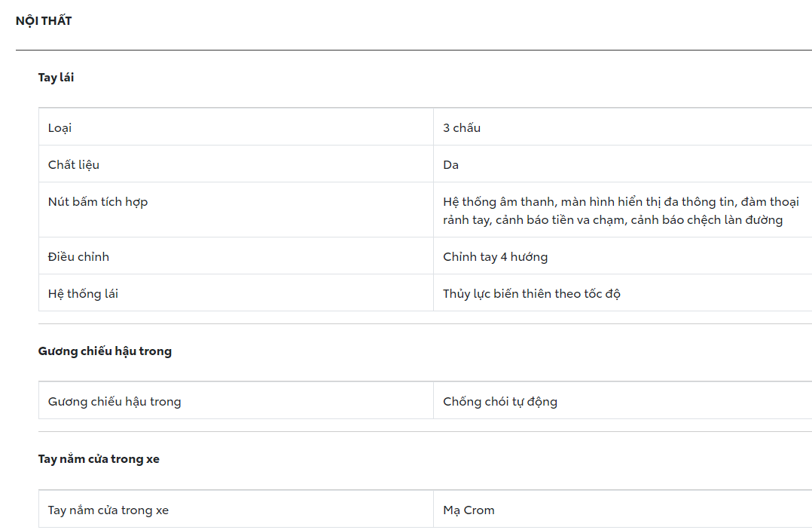812x530 pixels.
Task: Select the Mạ Crom value cell
Action: pos(469,510)
